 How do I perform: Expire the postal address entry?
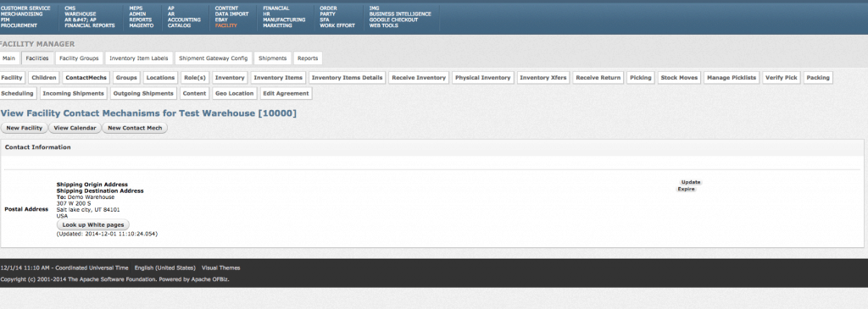(x=687, y=189)
